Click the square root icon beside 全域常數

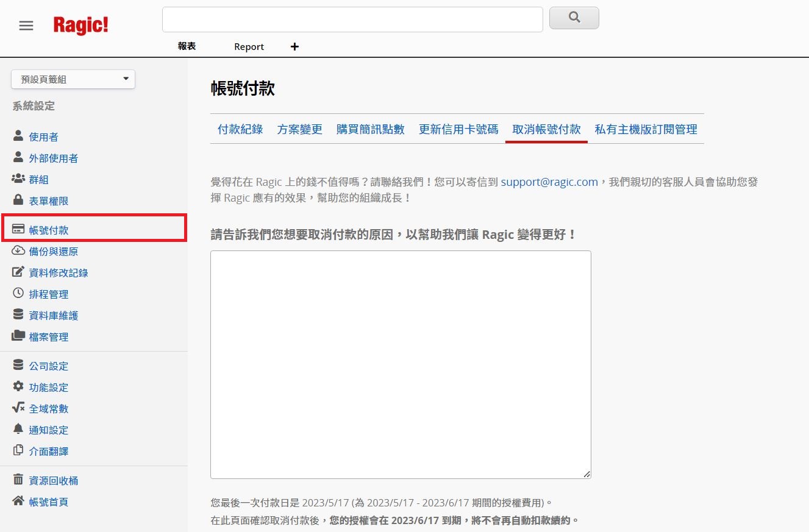18,408
